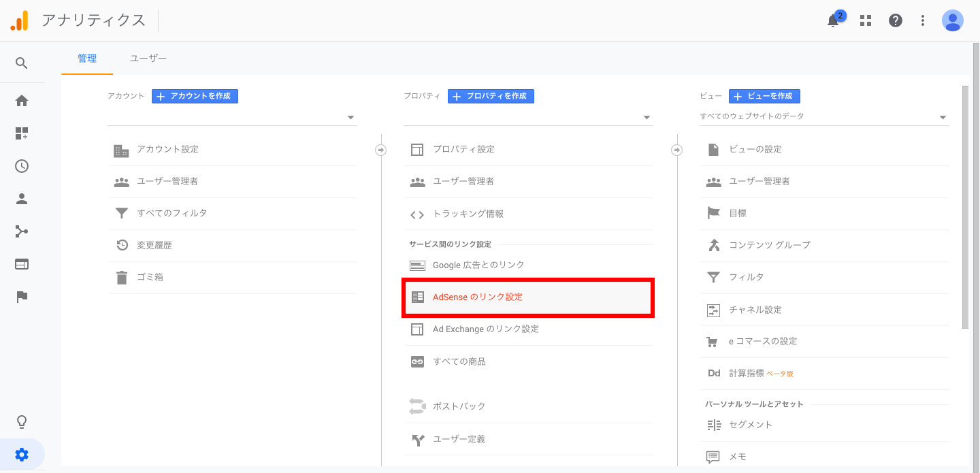Open Discover lightbulb icon in the sidebar
980x473 pixels.
tap(22, 422)
